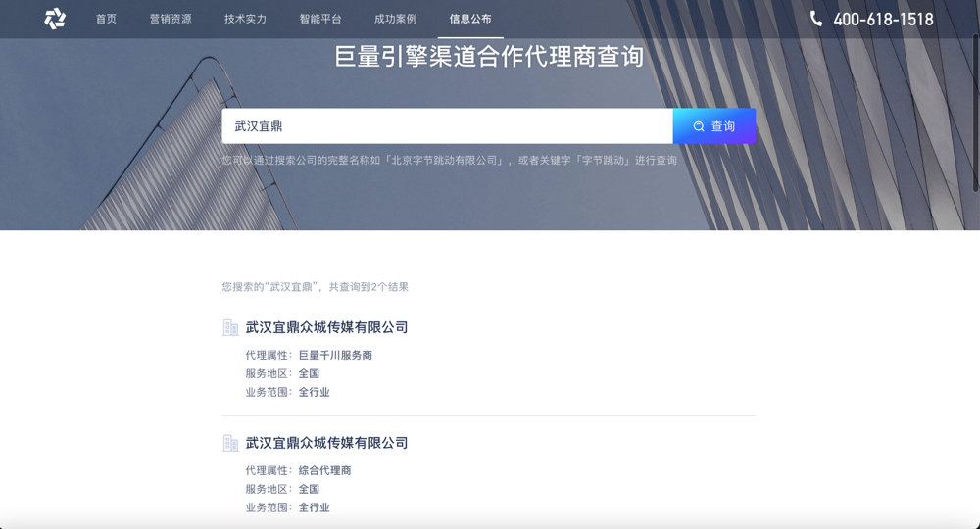Click the 巨量千川服务商 agent attribute text
The height and width of the screenshot is (529, 980).
click(x=335, y=355)
